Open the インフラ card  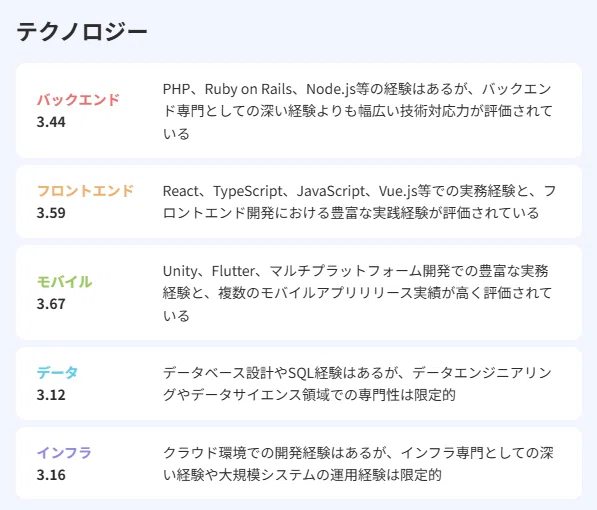[x=299, y=463]
